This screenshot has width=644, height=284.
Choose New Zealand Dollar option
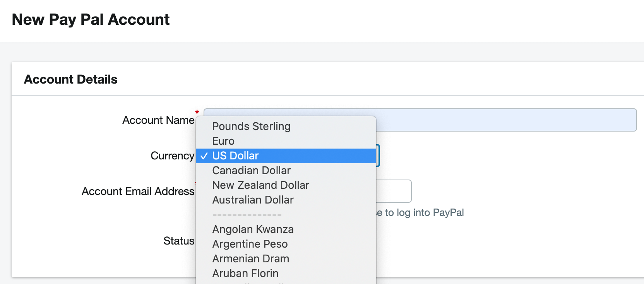(286, 185)
